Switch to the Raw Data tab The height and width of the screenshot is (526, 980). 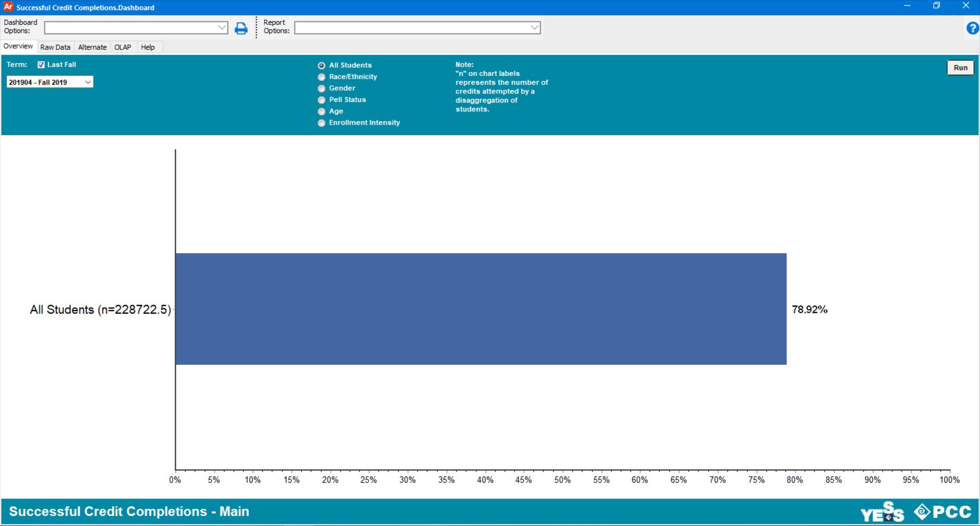[55, 47]
